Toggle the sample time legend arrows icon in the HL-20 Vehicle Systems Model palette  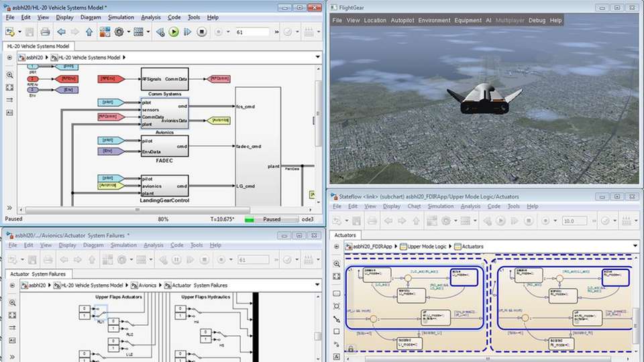pos(10,100)
